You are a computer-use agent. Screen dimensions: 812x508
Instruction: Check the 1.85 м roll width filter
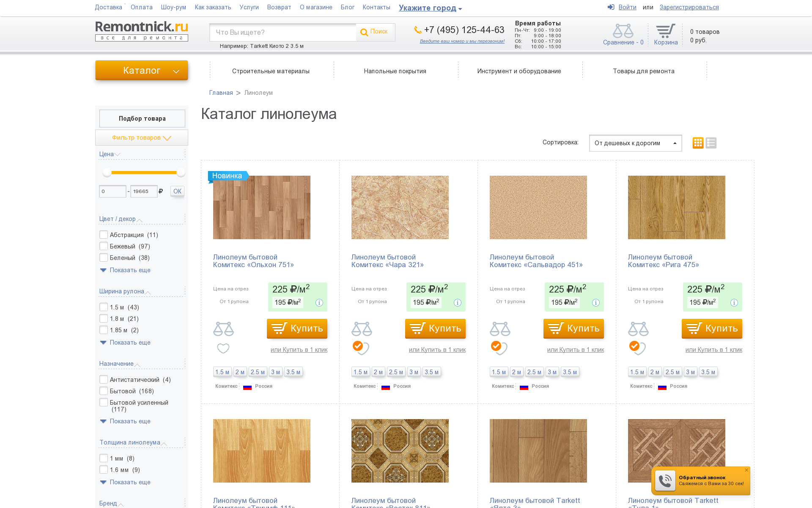coord(104,330)
